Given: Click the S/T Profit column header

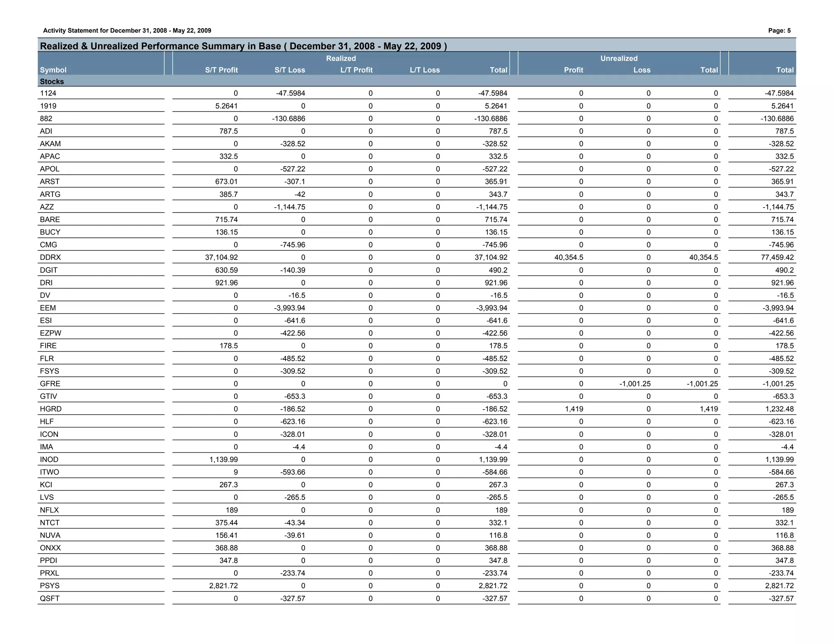Looking at the screenshot, I should pyautogui.click(x=221, y=70).
